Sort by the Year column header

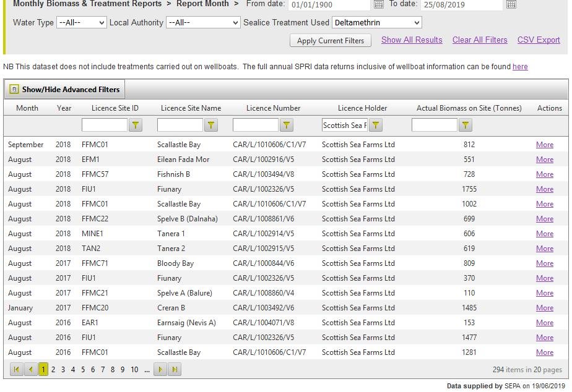click(64, 108)
